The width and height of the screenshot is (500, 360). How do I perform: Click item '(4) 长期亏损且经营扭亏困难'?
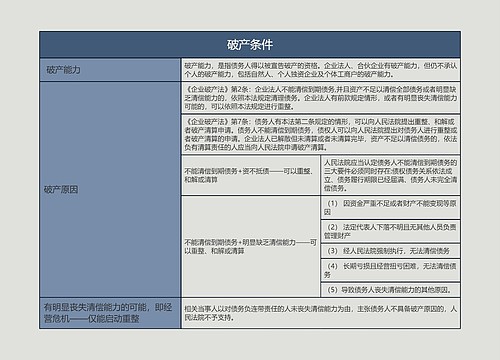click(x=391, y=270)
